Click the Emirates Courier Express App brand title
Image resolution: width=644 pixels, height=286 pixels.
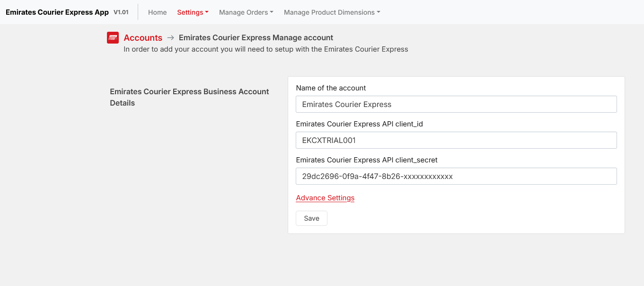pos(57,12)
